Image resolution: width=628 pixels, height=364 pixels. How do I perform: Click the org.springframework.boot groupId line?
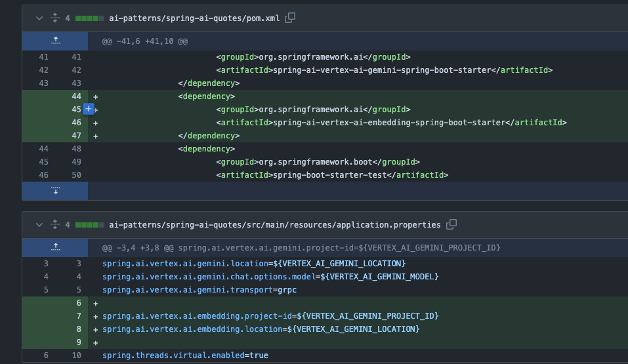(x=318, y=162)
